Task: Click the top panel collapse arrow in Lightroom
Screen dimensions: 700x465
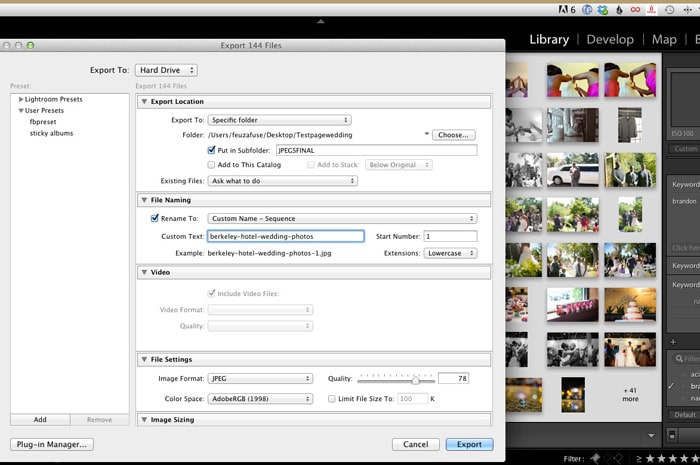Action: click(321, 21)
